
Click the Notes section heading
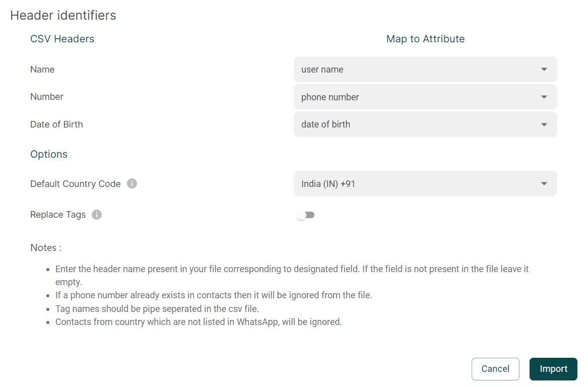point(45,247)
